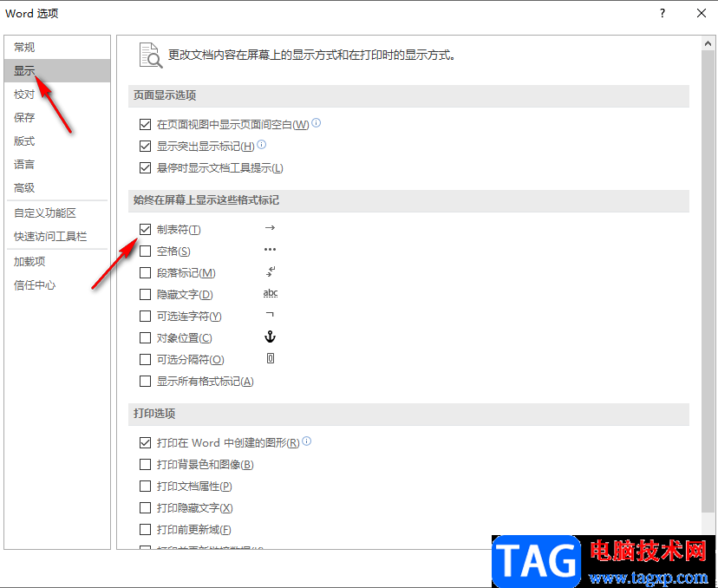Open the 信任中心 page
This screenshot has height=588, width=718.
click(x=56, y=285)
